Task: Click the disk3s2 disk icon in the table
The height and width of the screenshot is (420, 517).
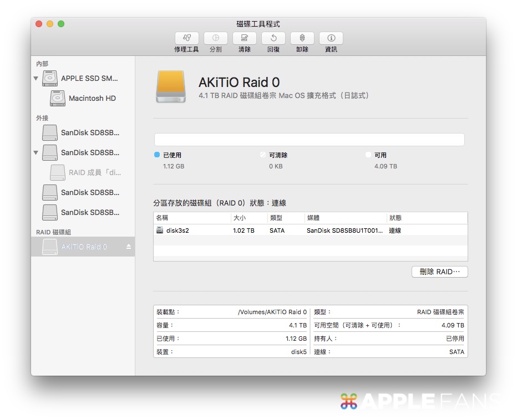Action: tap(160, 230)
